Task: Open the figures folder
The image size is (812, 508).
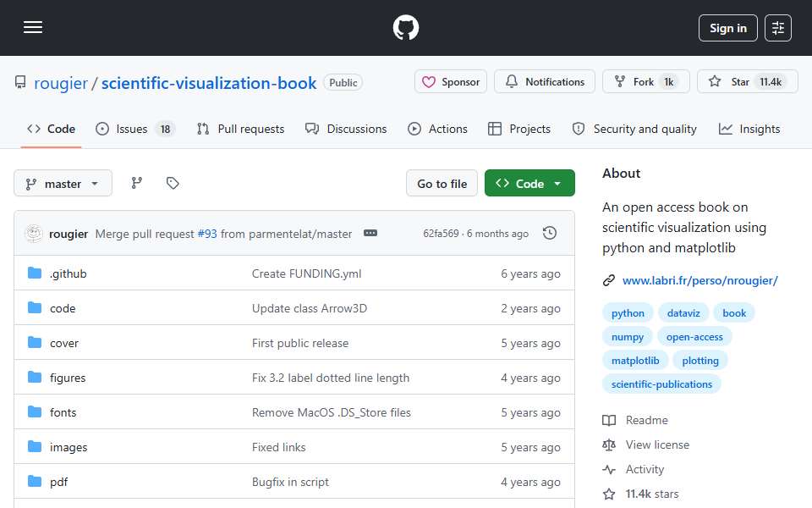Action: pyautogui.click(x=68, y=378)
